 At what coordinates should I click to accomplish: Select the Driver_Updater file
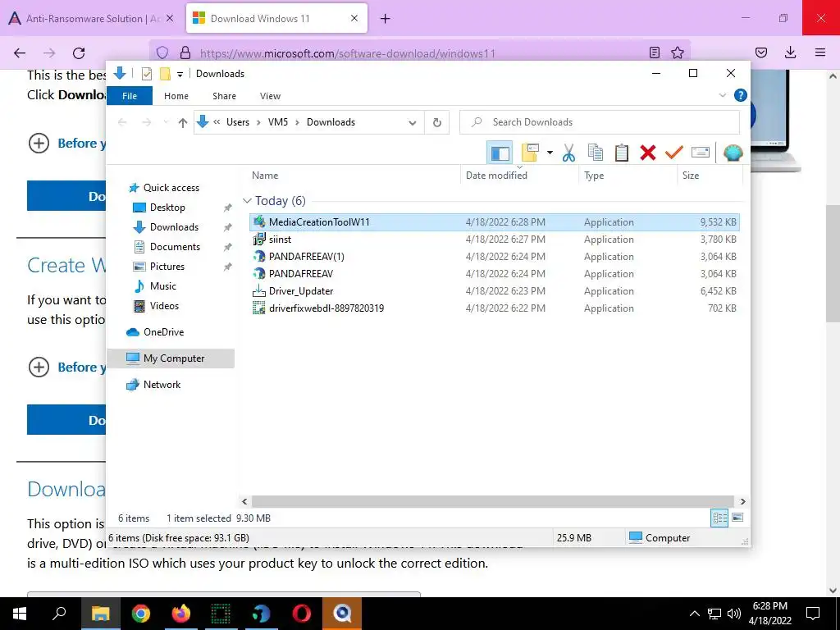tap(494, 291)
